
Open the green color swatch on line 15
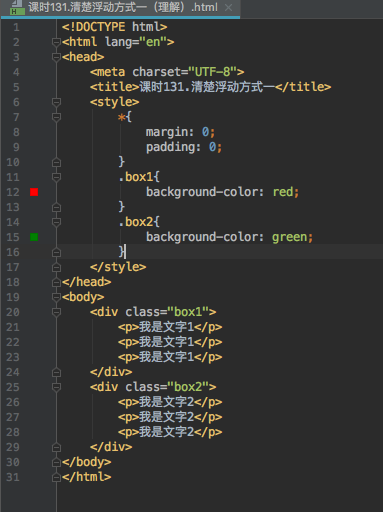click(x=34, y=237)
